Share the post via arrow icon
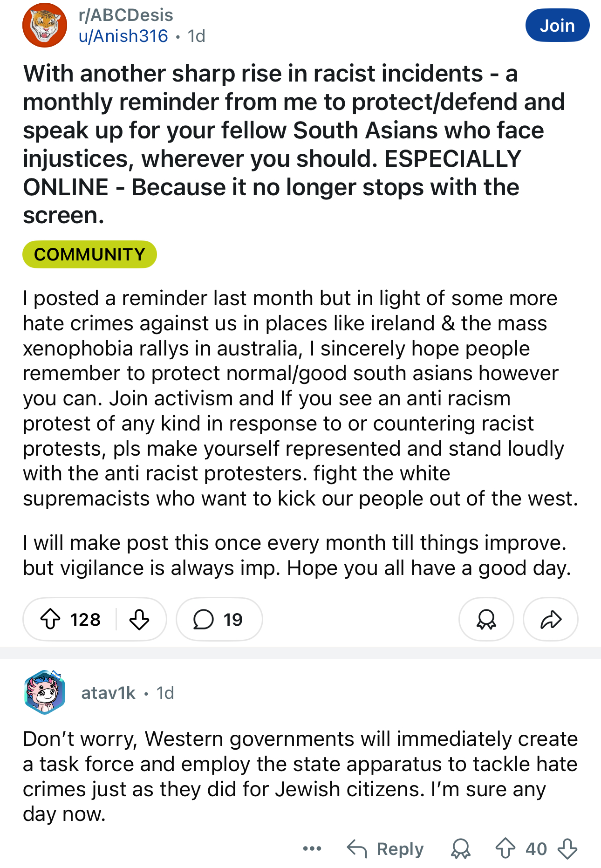Image resolution: width=601 pixels, height=868 pixels. 551,619
